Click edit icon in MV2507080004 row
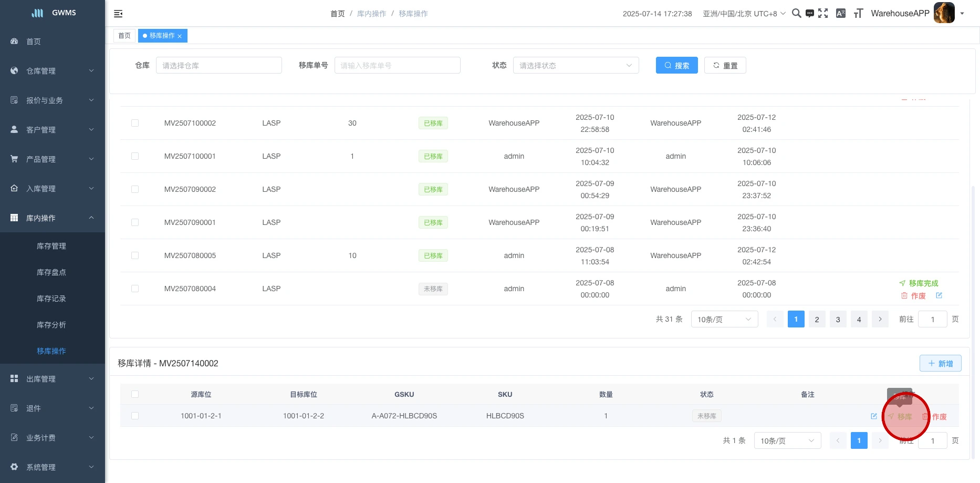980x483 pixels. point(939,295)
